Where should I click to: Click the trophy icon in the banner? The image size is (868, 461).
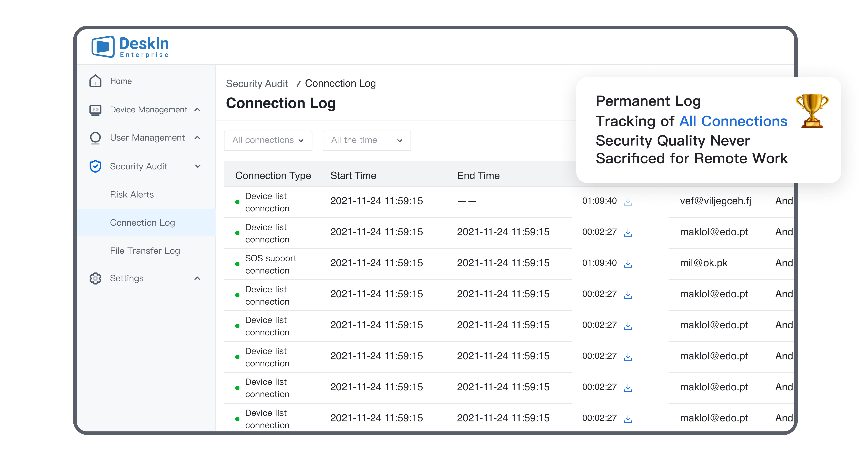click(812, 111)
